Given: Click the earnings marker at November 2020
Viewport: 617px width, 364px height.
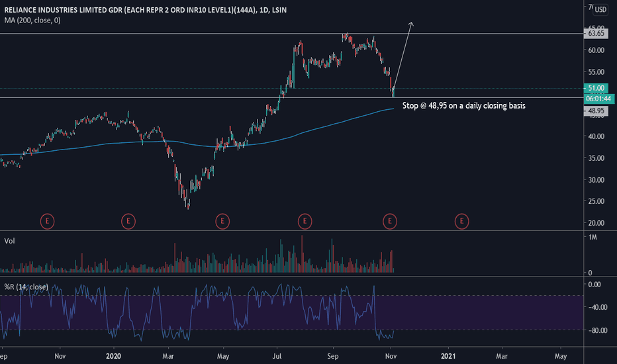Looking at the screenshot, I should (389, 221).
